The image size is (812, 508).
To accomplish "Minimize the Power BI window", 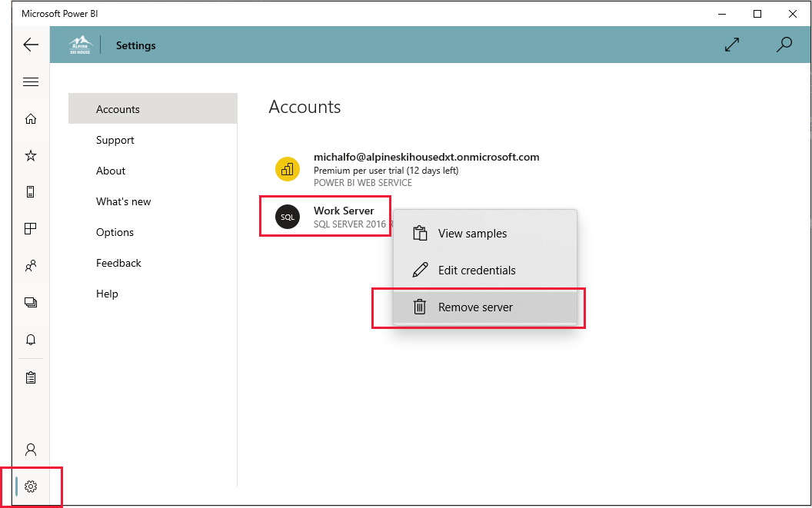I will point(722,14).
